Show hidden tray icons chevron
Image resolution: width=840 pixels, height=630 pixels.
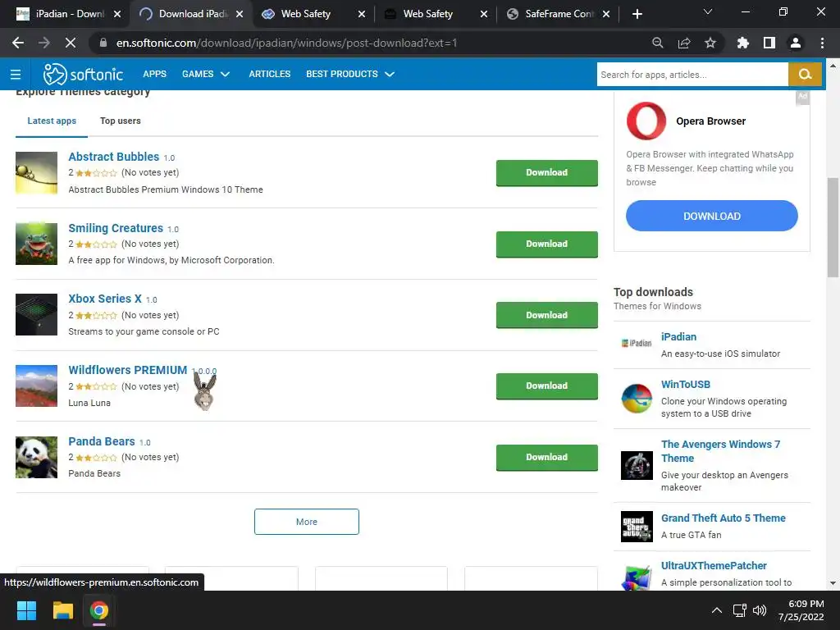point(716,610)
